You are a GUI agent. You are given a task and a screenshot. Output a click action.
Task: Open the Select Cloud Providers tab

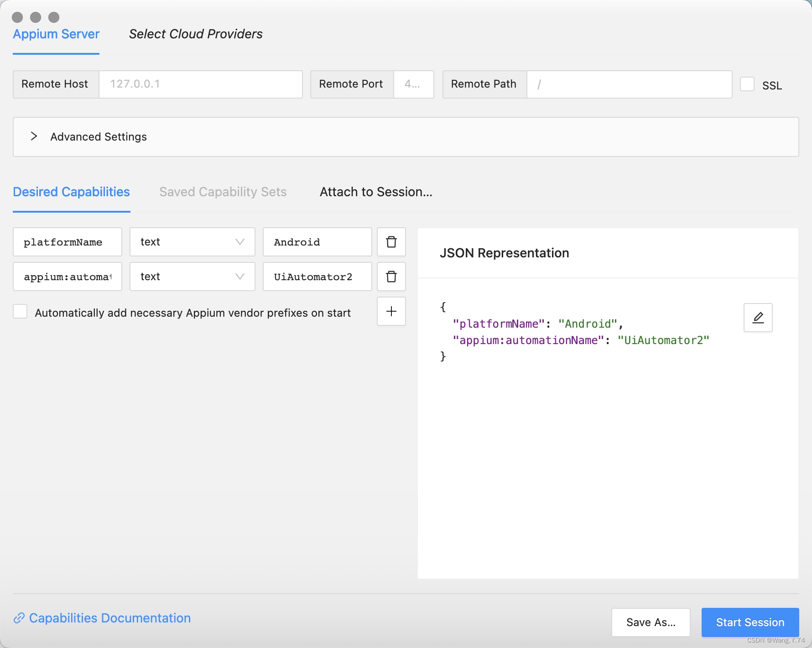point(196,34)
